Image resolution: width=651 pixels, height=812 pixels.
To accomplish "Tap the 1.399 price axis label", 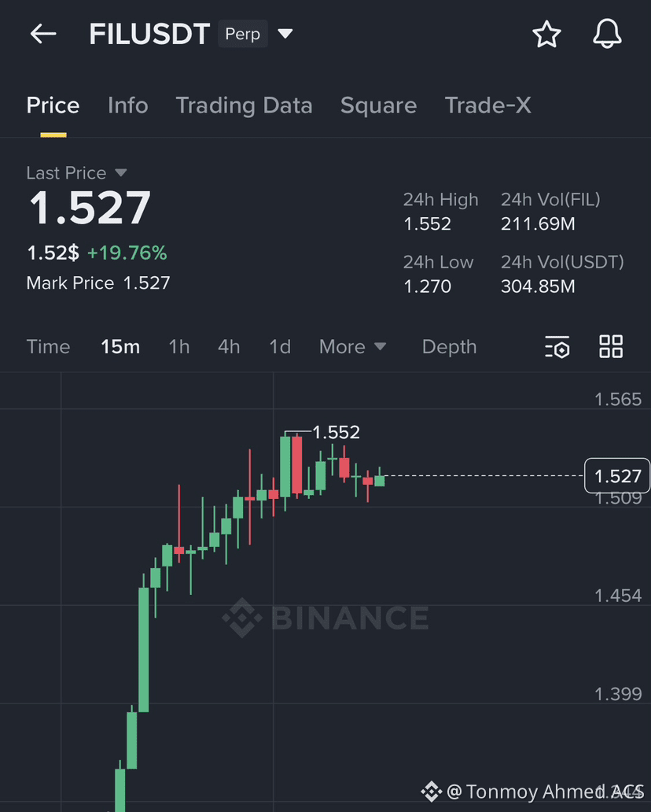I will [618, 694].
